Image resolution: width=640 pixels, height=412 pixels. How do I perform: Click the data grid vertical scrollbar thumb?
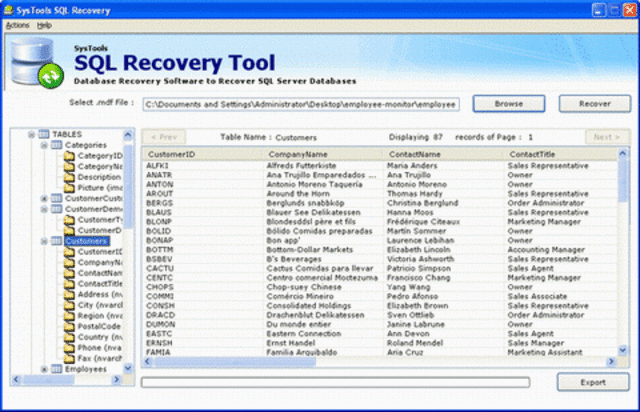622,181
